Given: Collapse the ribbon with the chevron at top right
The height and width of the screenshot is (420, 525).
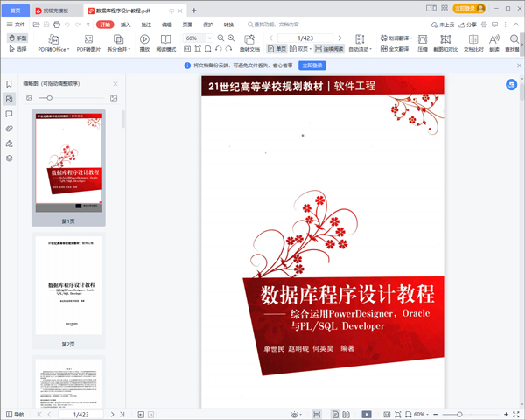Looking at the screenshot, I should click(x=516, y=24).
